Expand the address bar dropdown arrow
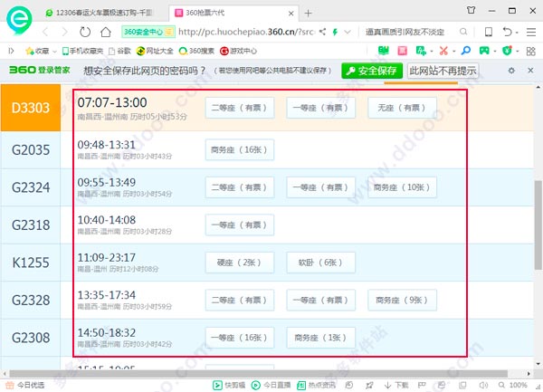 (x=348, y=33)
